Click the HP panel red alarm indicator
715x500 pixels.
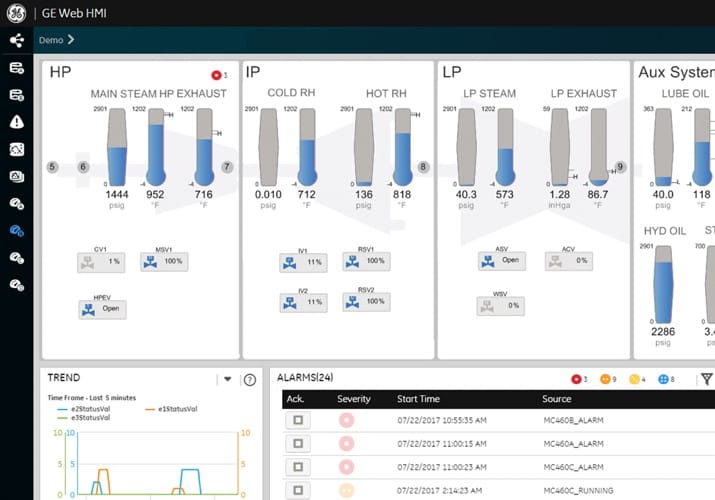point(216,75)
